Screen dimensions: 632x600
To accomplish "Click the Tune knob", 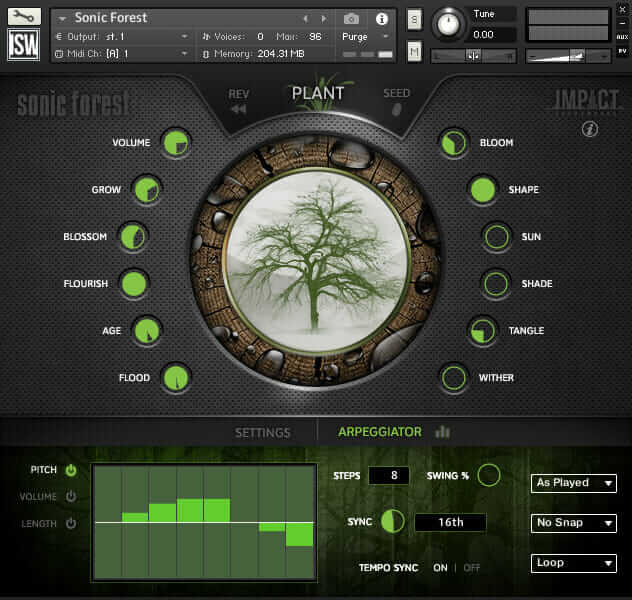I will point(448,24).
